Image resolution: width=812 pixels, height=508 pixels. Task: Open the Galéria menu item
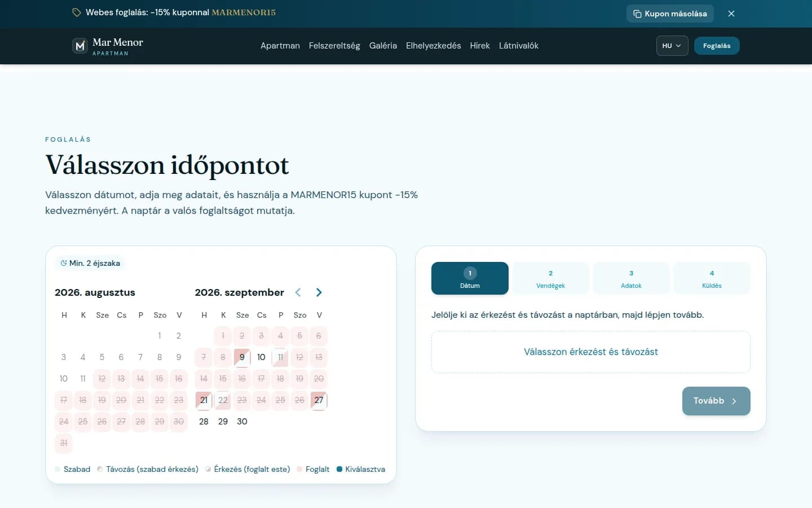(x=383, y=46)
